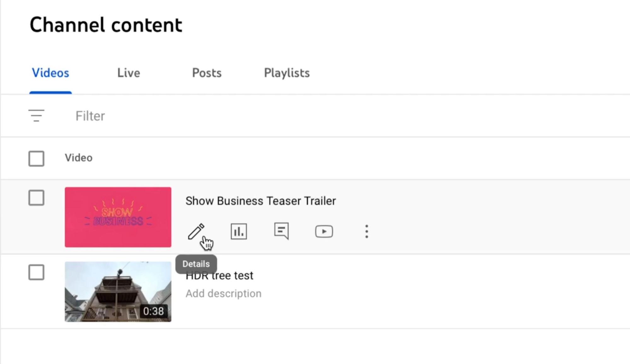Viewport: 630px width, 364px height.
Task: Switch to the Posts tab
Action: (207, 73)
